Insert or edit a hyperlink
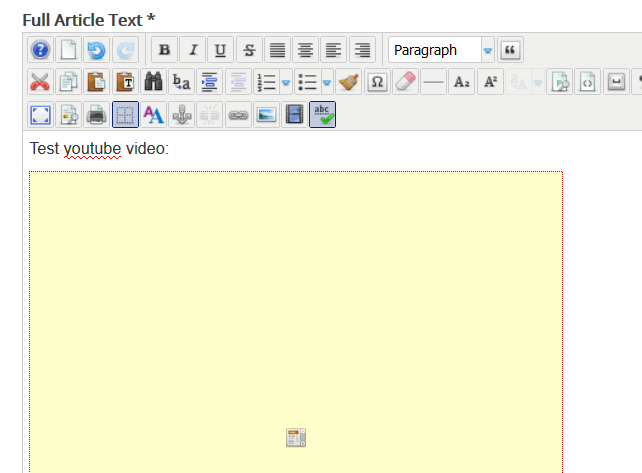 (x=238, y=114)
